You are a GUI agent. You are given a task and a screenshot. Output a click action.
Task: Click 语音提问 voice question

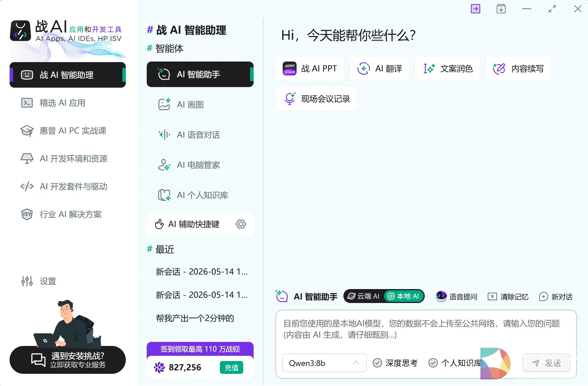click(457, 297)
